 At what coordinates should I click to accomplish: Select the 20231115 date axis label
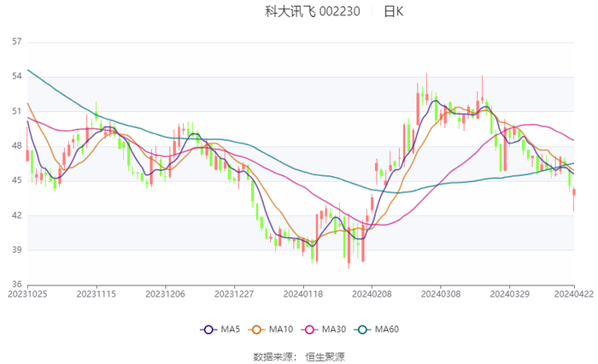pos(96,293)
